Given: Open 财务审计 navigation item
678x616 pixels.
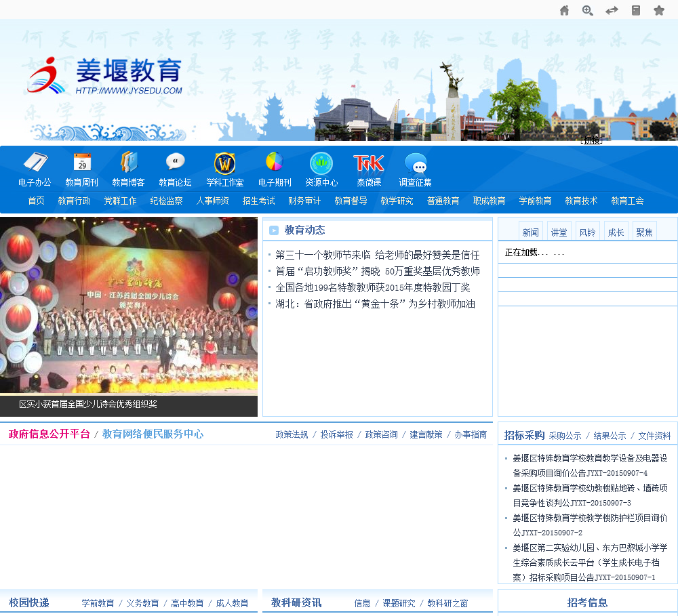Looking at the screenshot, I should (304, 201).
